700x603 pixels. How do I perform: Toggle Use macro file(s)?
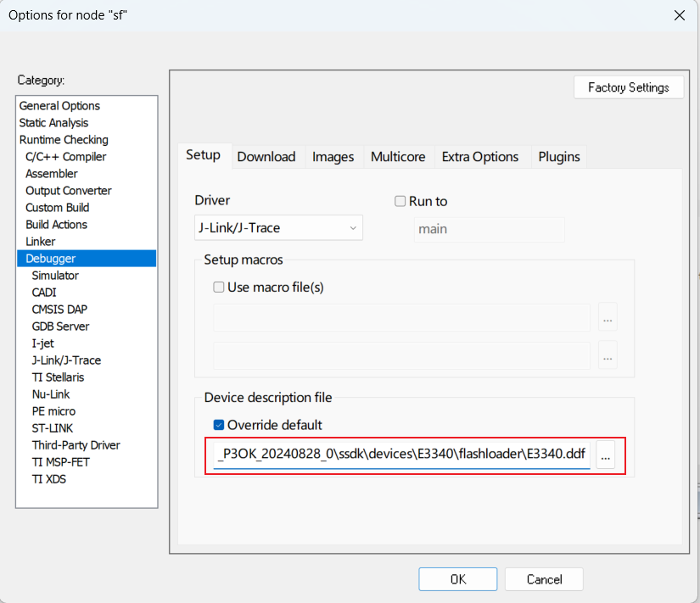219,287
